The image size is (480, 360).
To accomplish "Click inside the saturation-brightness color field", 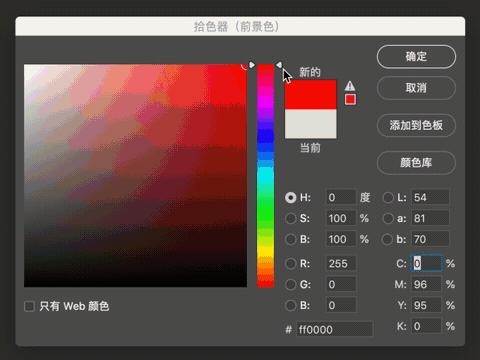I will click(x=135, y=176).
